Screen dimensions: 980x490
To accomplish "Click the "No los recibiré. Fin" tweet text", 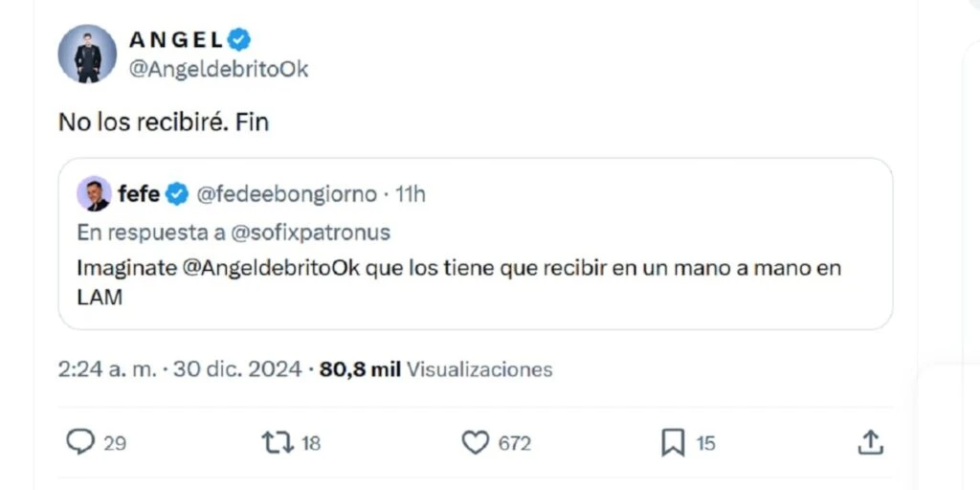I will pyautogui.click(x=164, y=122).
